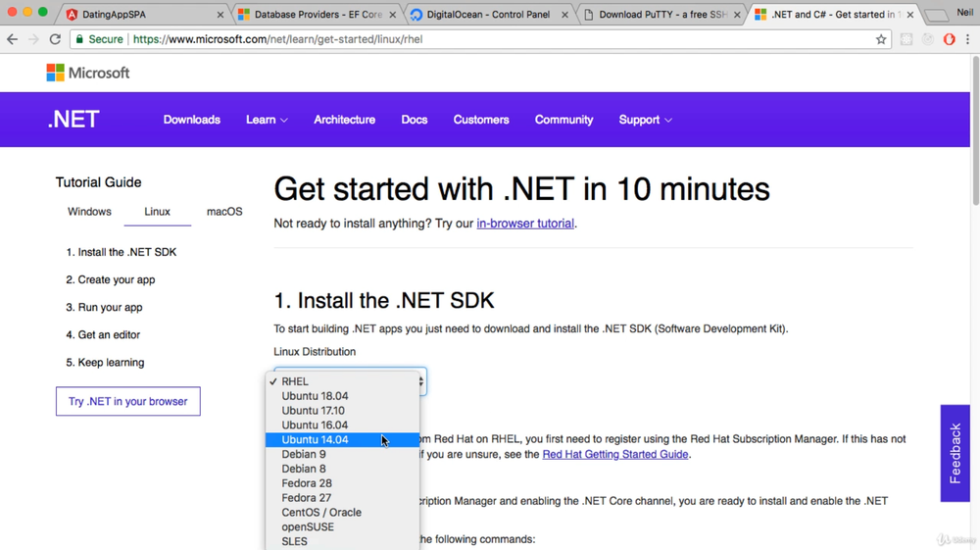Click the red Opera extension icon
Screen dimensions: 980x550
click(x=949, y=39)
